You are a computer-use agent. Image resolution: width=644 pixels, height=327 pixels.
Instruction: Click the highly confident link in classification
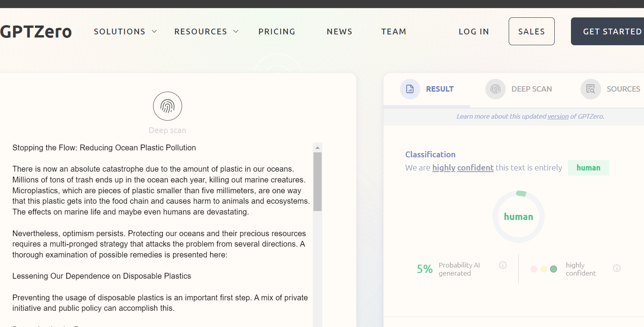[463, 168]
